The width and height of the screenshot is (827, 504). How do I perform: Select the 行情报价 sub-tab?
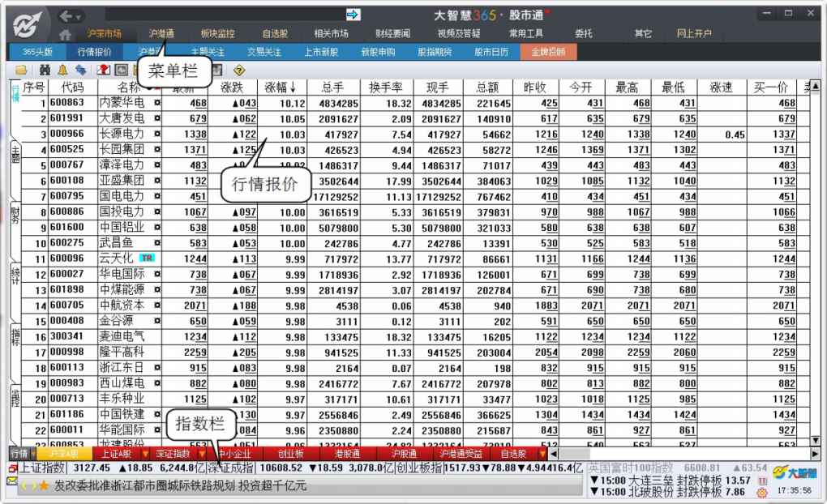94,52
